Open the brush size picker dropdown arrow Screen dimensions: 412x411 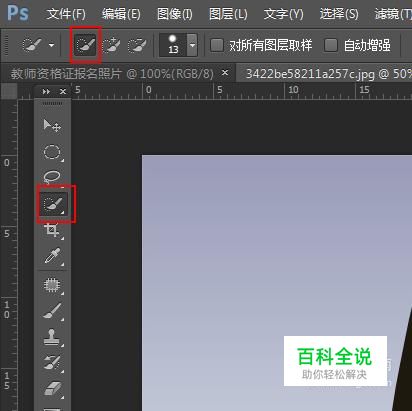pyautogui.click(x=192, y=45)
